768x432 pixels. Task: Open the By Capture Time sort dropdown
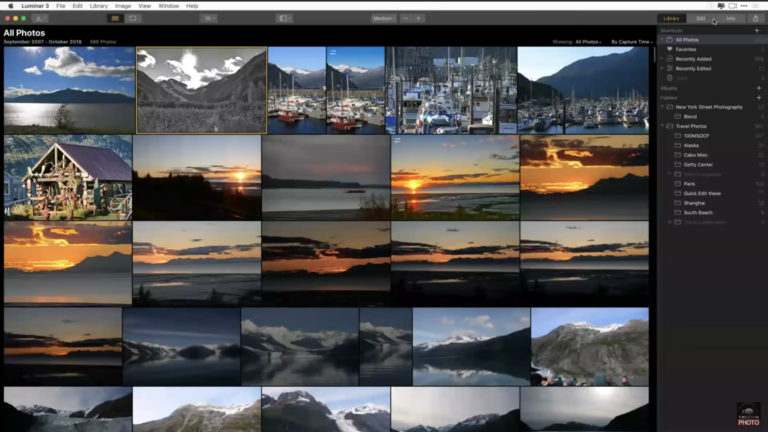coord(631,42)
